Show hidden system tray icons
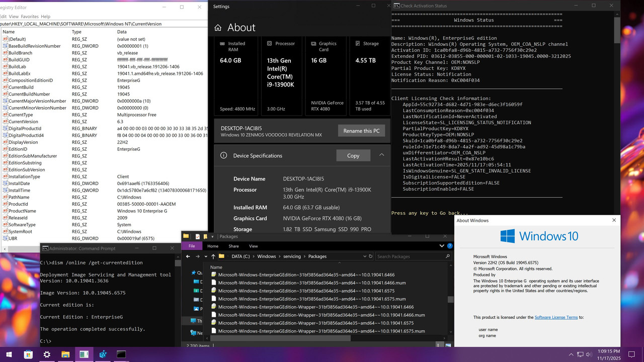Screen dimensions: 644x362 (571, 355)
